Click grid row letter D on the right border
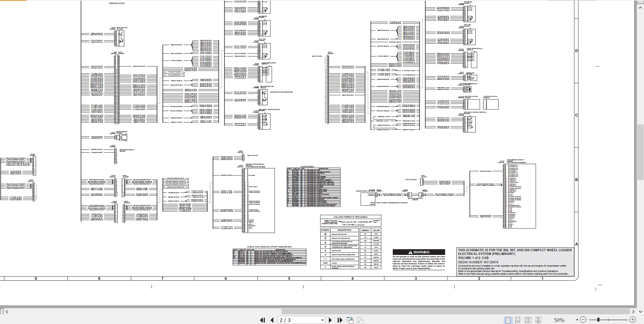The height and width of the screenshot is (324, 644). (x=577, y=51)
